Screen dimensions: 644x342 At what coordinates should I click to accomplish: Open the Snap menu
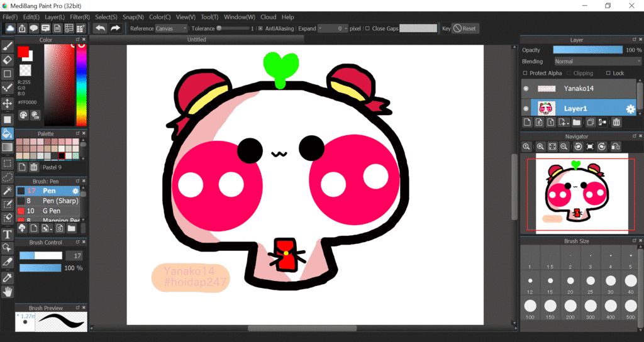click(x=133, y=17)
